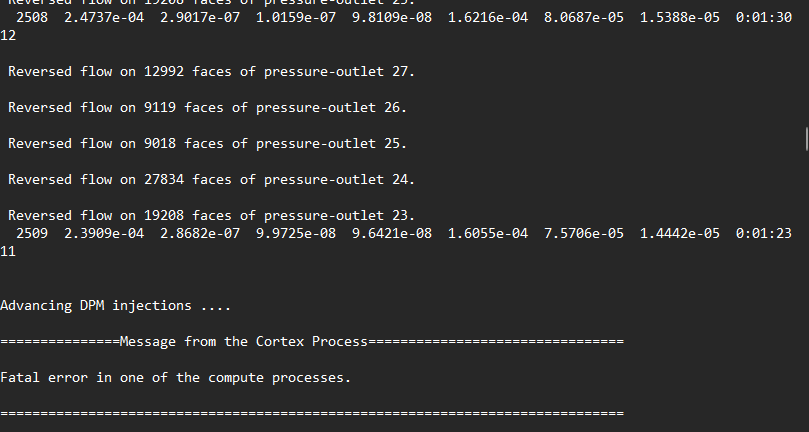Select iteration number 2509 in the residuals row
The height and width of the screenshot is (432, 809).
pos(32,233)
